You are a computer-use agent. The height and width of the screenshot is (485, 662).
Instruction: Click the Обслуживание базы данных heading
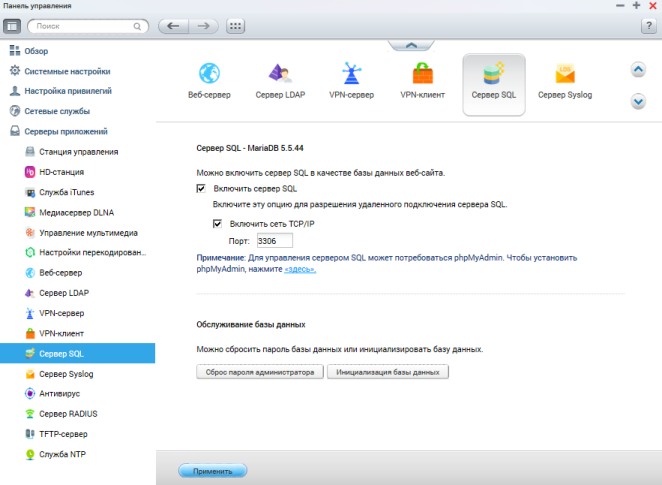(251, 325)
